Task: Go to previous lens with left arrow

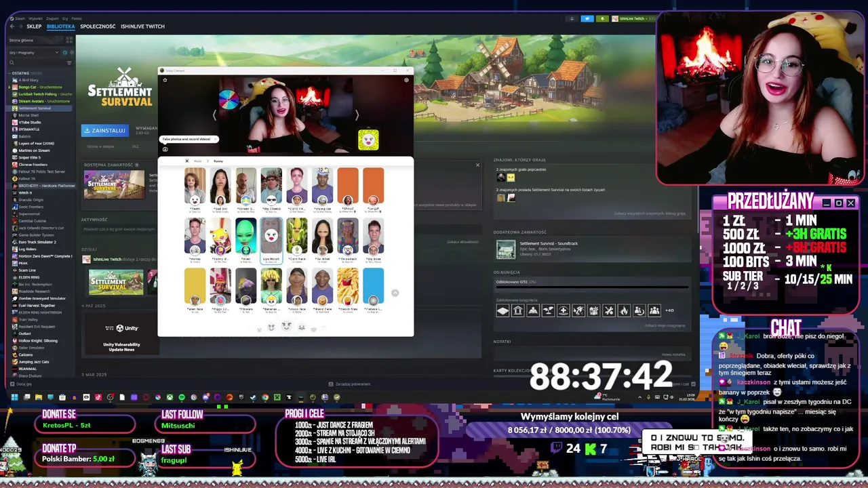Action: click(215, 115)
